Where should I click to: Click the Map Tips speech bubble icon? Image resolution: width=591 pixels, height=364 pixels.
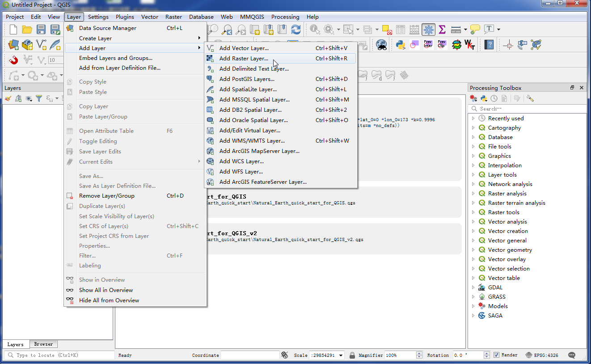click(x=475, y=30)
